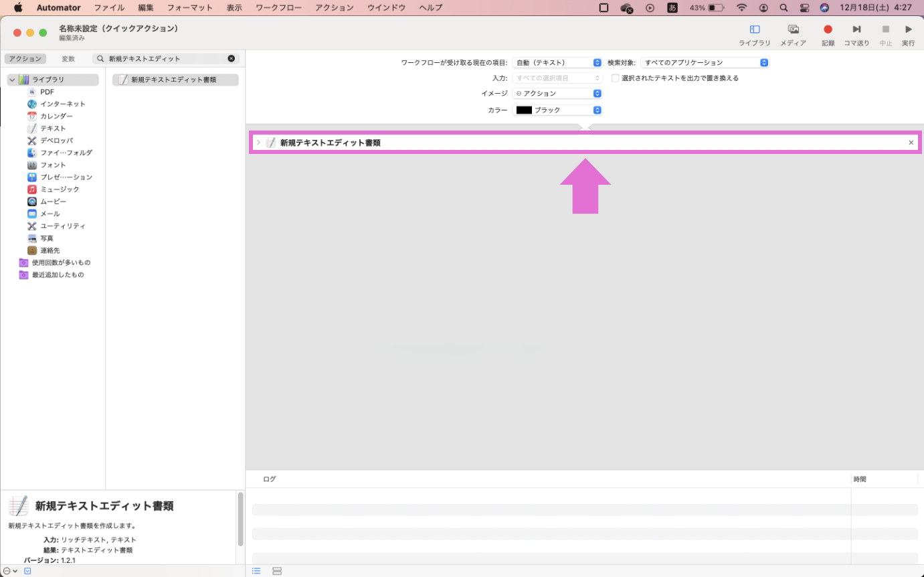Toggle the description panel checkbox icon
Image resolution: width=924 pixels, height=577 pixels.
pos(27,571)
